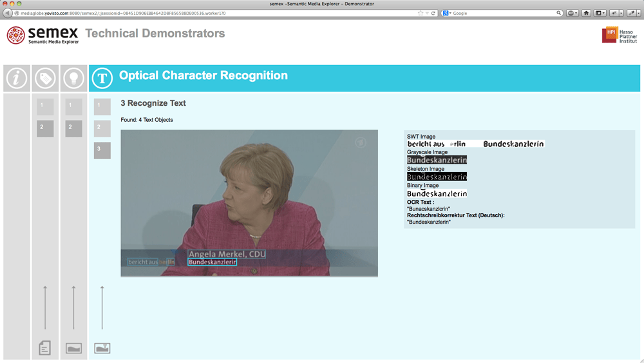Select step 3 Recognize Text
The image size is (644, 363).
[102, 150]
